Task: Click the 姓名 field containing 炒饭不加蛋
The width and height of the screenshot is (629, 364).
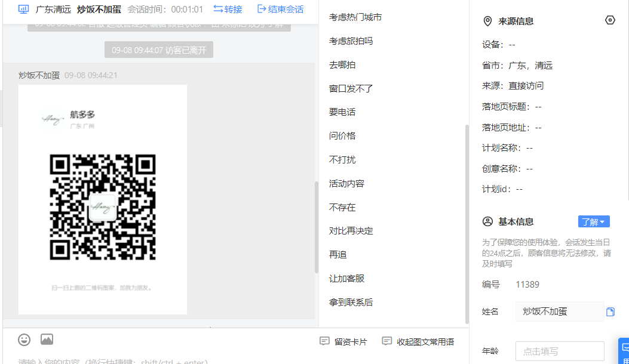Action: click(x=560, y=311)
